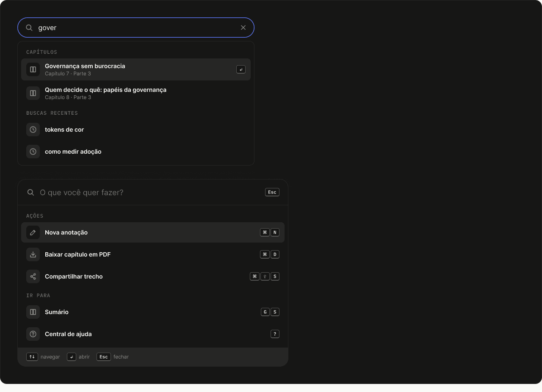Click the question mark circle icon for Central de ajuda
The width and height of the screenshot is (542, 392).
[33, 334]
